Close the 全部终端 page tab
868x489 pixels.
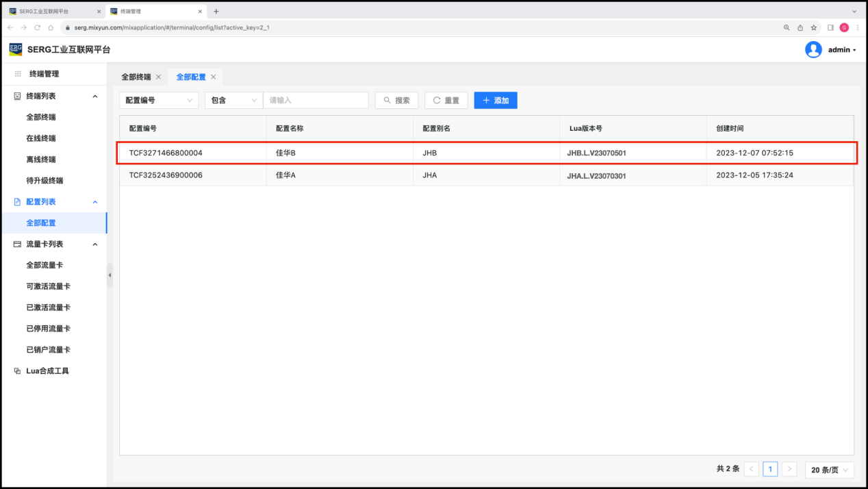pyautogui.click(x=159, y=77)
